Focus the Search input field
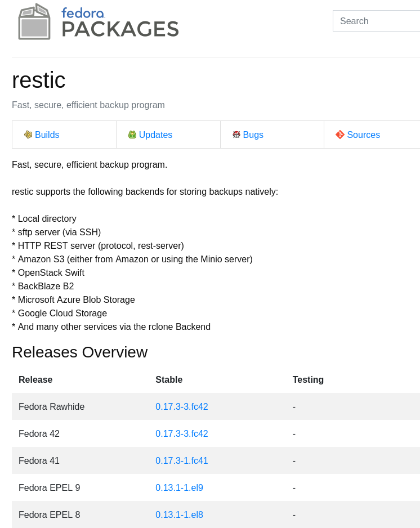Image resolution: width=420 pixels, height=528 pixels. [x=376, y=21]
